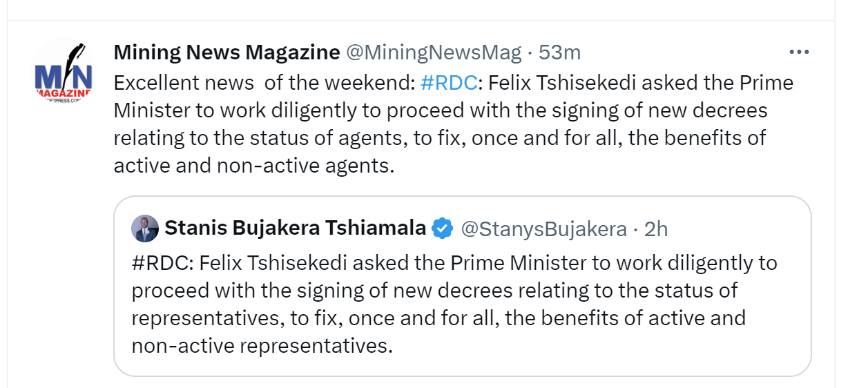Open the Mining News Magazine profile name
868x388 pixels.
coord(226,52)
